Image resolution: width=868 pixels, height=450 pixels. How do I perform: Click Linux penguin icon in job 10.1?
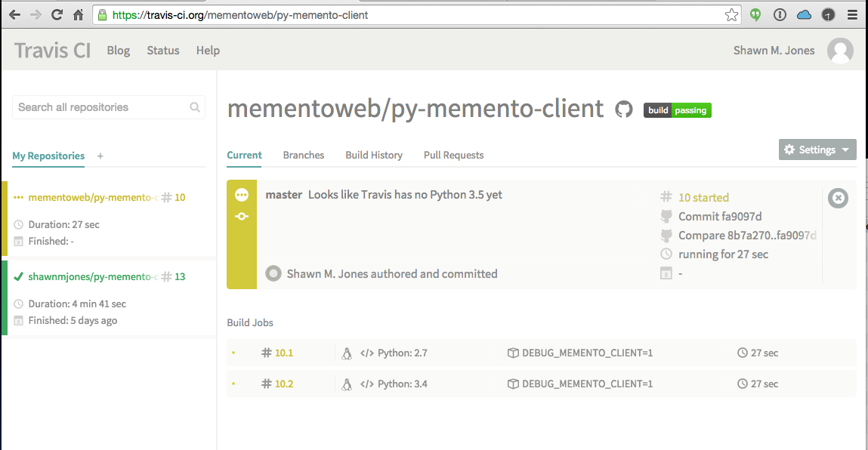tap(347, 353)
